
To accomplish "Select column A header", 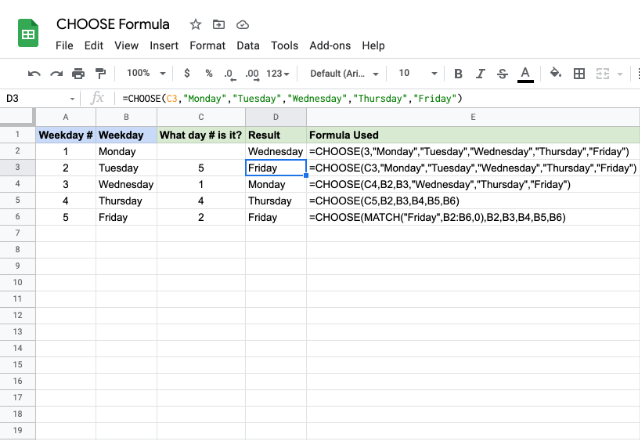I will click(66, 117).
